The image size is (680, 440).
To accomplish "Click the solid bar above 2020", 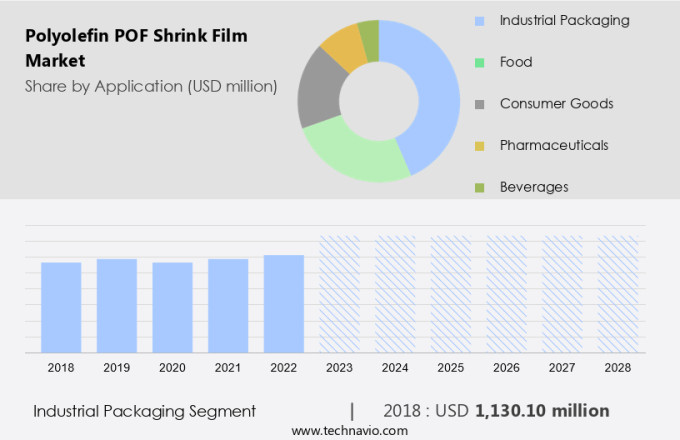I will pyautogui.click(x=172, y=307).
